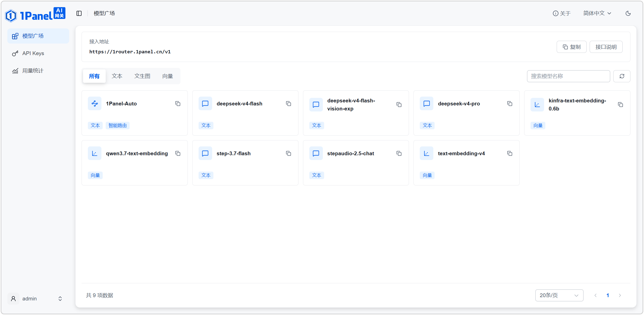Image resolution: width=644 pixels, height=315 pixels.
Task: Click the text-embedding-v4 chart icon
Action: [x=427, y=153]
